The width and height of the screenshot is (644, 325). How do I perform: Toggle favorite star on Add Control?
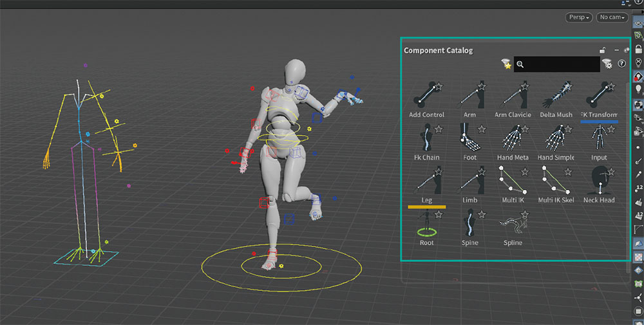point(439,86)
